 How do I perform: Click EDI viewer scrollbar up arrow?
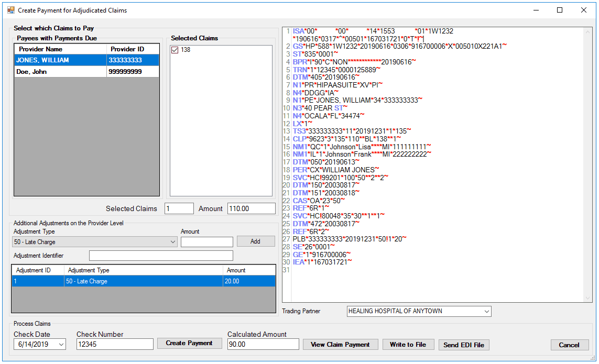pos(587,32)
